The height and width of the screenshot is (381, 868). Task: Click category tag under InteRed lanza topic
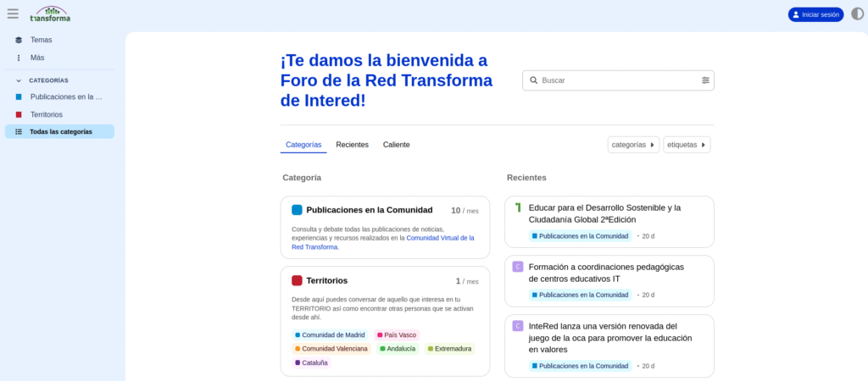[x=580, y=366]
